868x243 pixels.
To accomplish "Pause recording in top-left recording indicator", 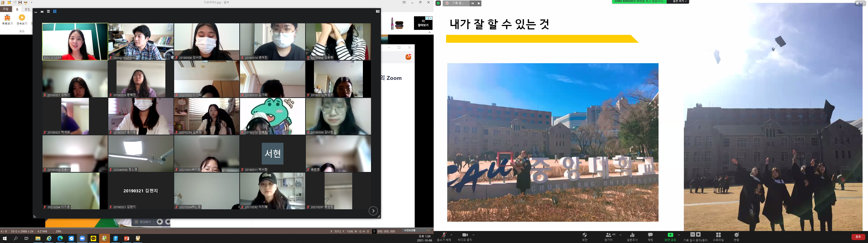I will [472, 3].
